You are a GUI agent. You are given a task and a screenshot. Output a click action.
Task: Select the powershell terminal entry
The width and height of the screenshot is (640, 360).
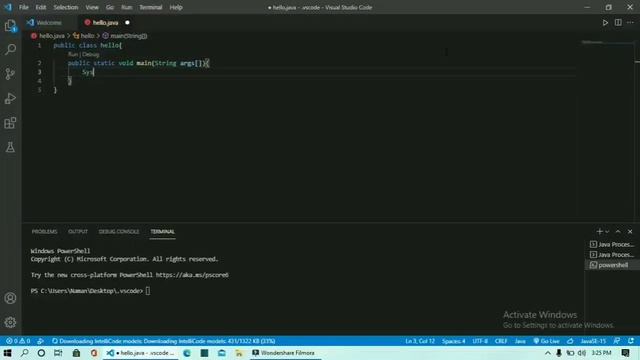pyautogui.click(x=612, y=265)
